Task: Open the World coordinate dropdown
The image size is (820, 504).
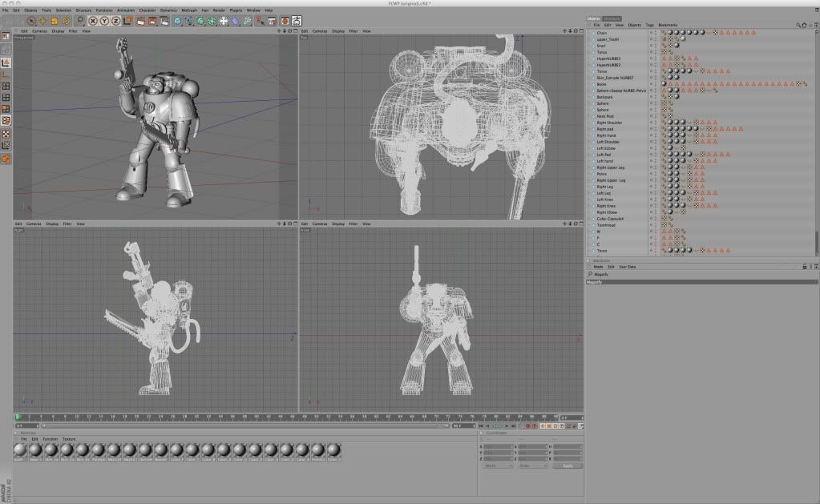Action: [498, 466]
